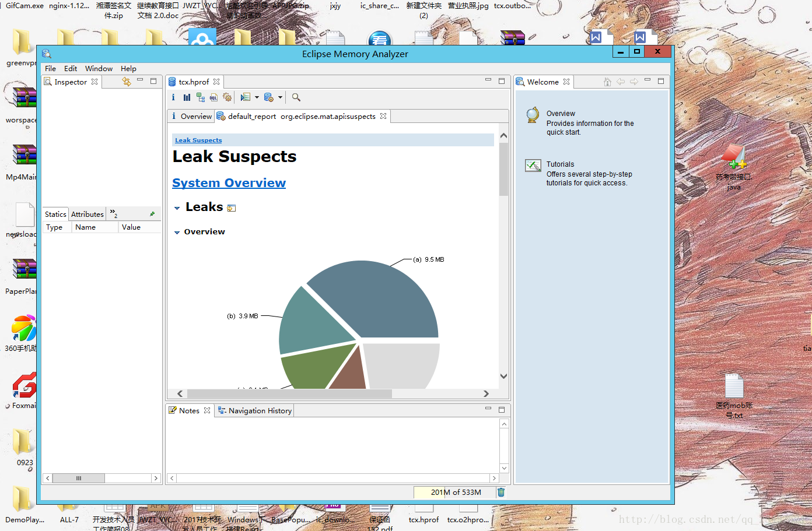The height and width of the screenshot is (531, 812).
Task: Collapse the Leaks section
Action: (x=177, y=208)
